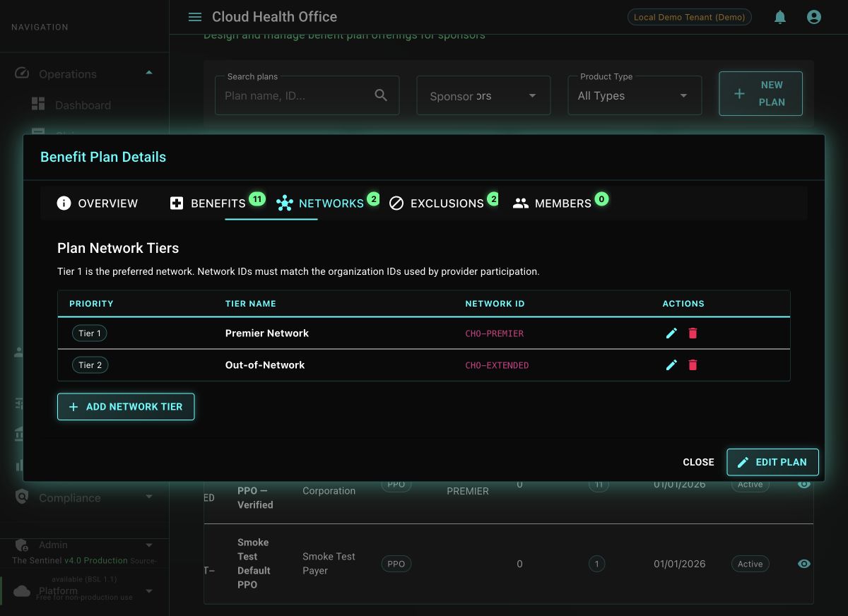Click the Tier 1 priority chip

89,333
